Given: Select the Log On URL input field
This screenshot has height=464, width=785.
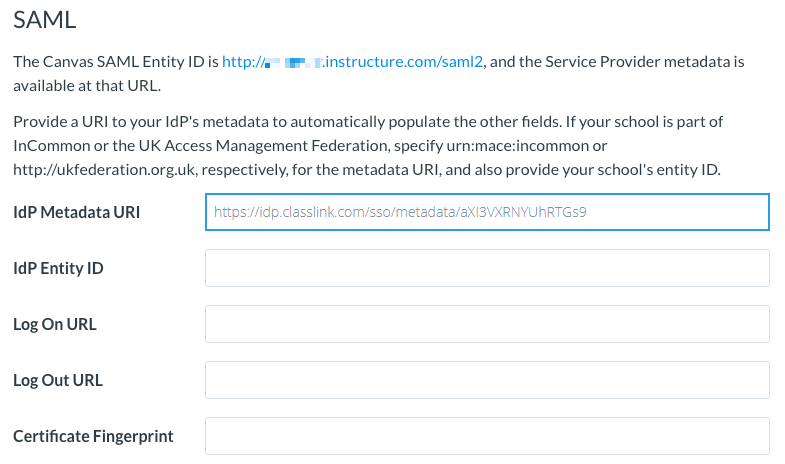Looking at the screenshot, I should tap(486, 324).
